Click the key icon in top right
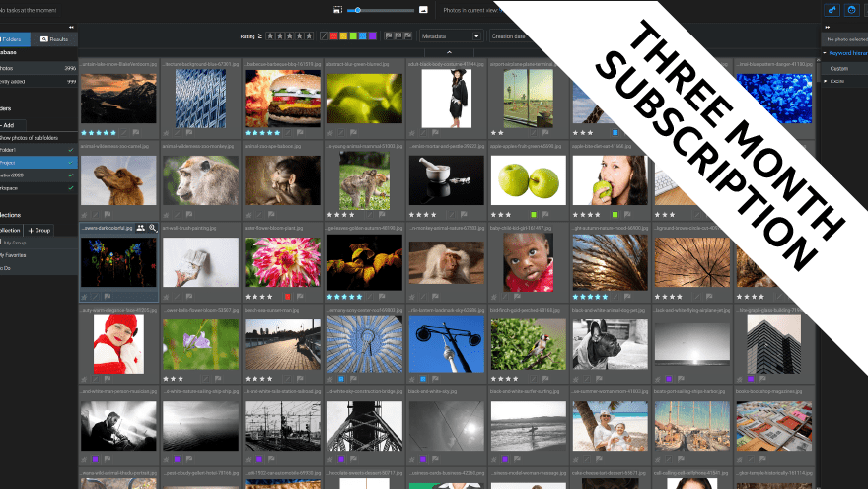The width and height of the screenshot is (868, 489). (x=832, y=10)
